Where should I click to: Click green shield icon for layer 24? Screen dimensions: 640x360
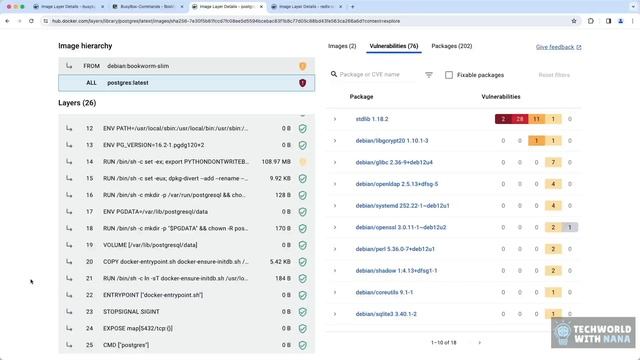(x=302, y=329)
